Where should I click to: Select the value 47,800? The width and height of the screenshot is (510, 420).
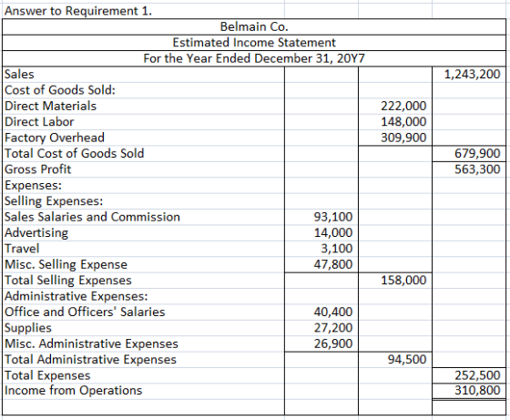(x=333, y=264)
